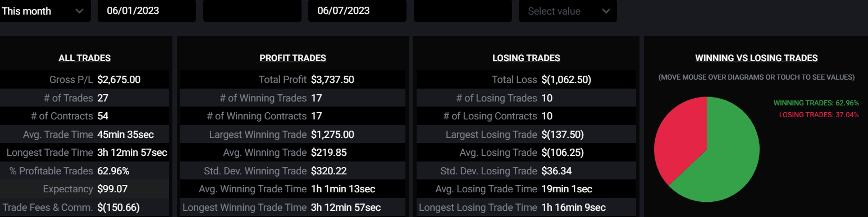Click the Select value chevron arrow
868x217 pixels.
click(x=605, y=11)
